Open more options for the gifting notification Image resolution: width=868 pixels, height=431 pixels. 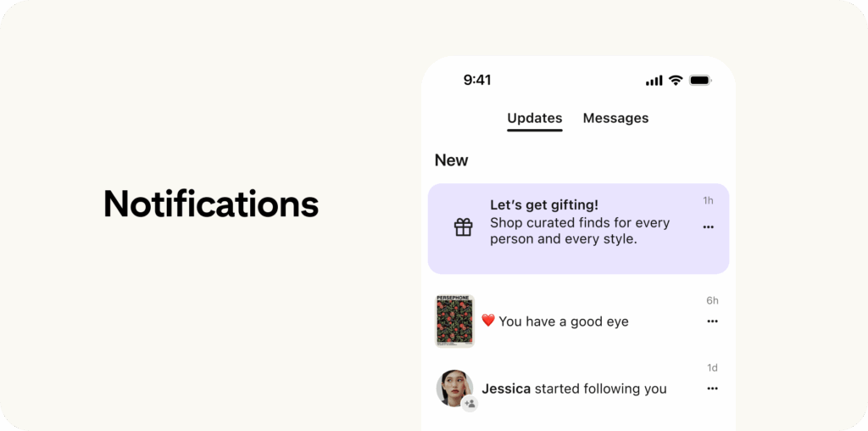click(709, 227)
